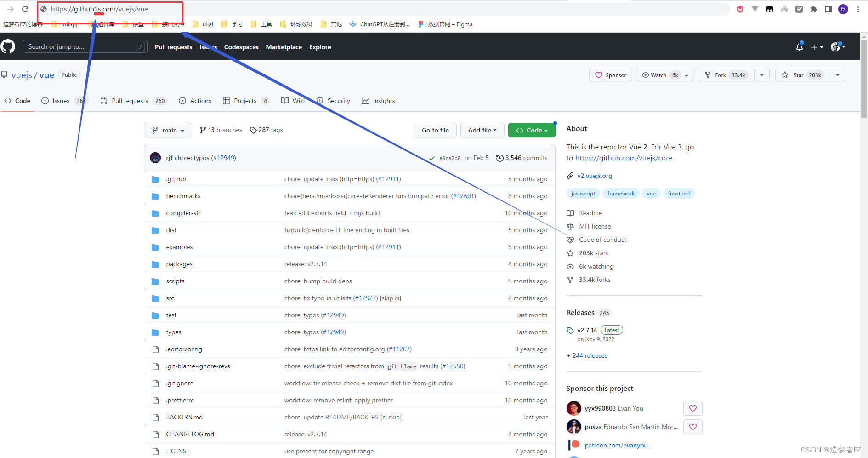Click the Figma bookmark icon
This screenshot has width=868, height=458.
421,24
